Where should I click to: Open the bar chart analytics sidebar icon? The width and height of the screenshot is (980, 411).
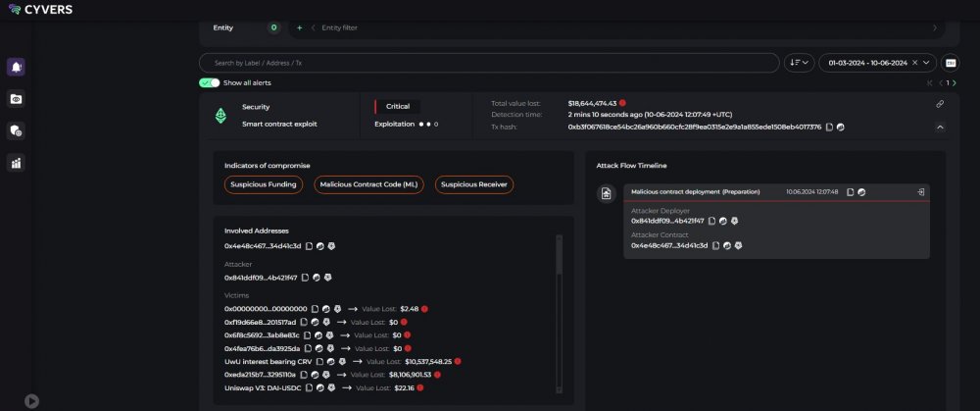16,163
